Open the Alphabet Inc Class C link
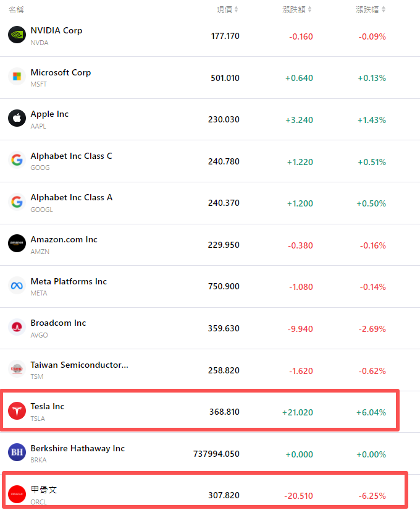The image size is (420, 510). click(71, 156)
